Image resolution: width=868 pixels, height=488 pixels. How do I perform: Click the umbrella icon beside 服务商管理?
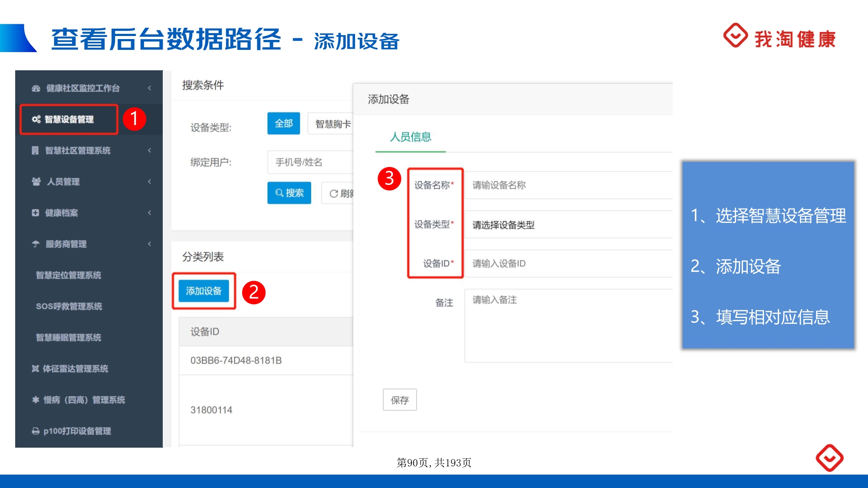(36, 244)
